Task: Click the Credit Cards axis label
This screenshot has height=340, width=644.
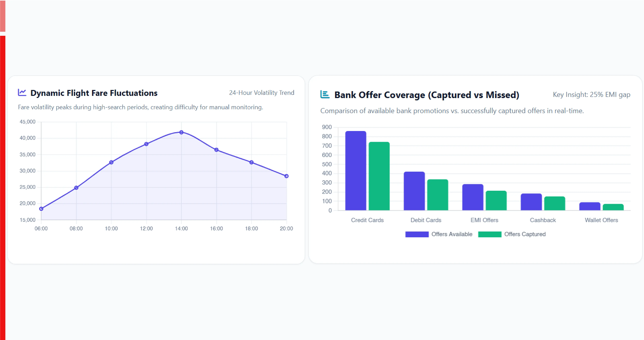Action: click(367, 220)
